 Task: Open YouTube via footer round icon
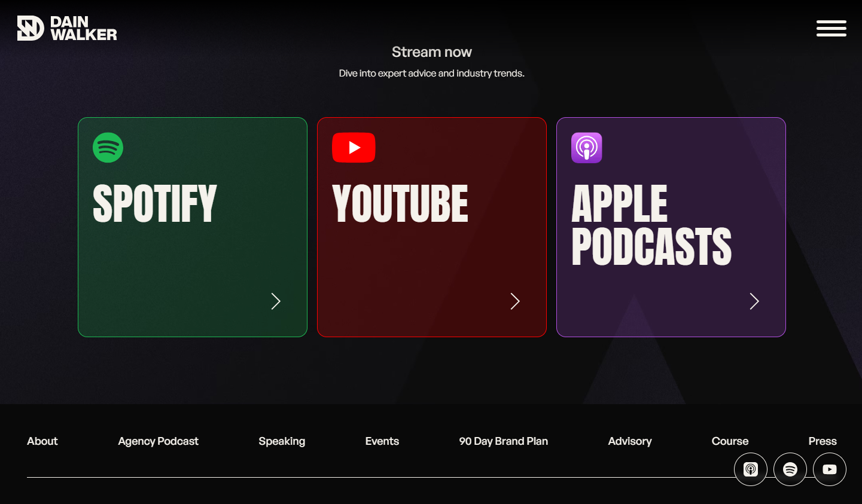tap(830, 469)
